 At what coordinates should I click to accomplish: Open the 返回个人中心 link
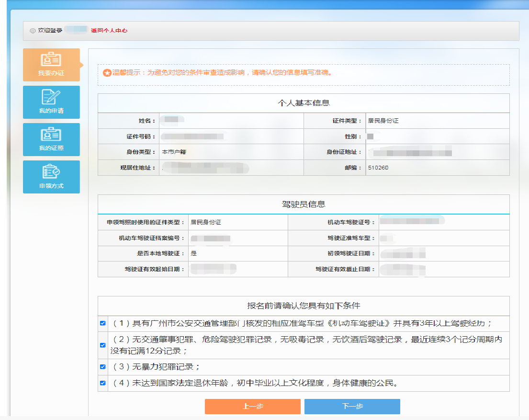[x=109, y=31]
